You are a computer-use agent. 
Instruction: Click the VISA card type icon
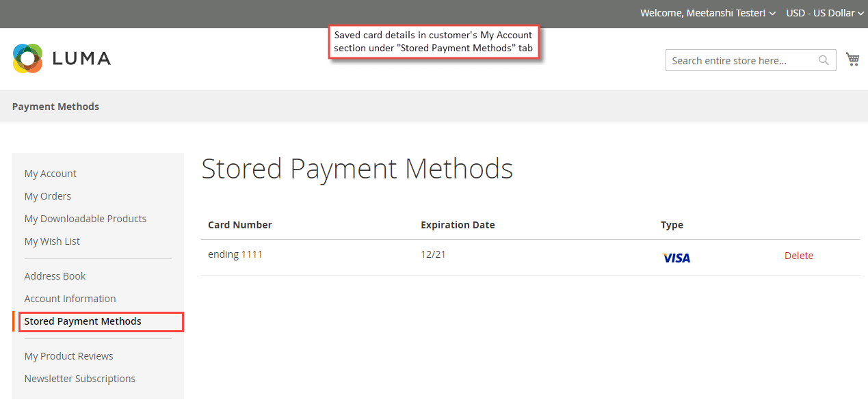coord(676,257)
